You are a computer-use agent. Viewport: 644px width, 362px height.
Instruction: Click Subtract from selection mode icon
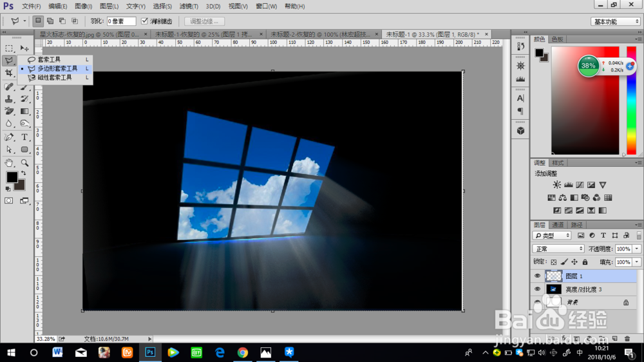click(62, 21)
